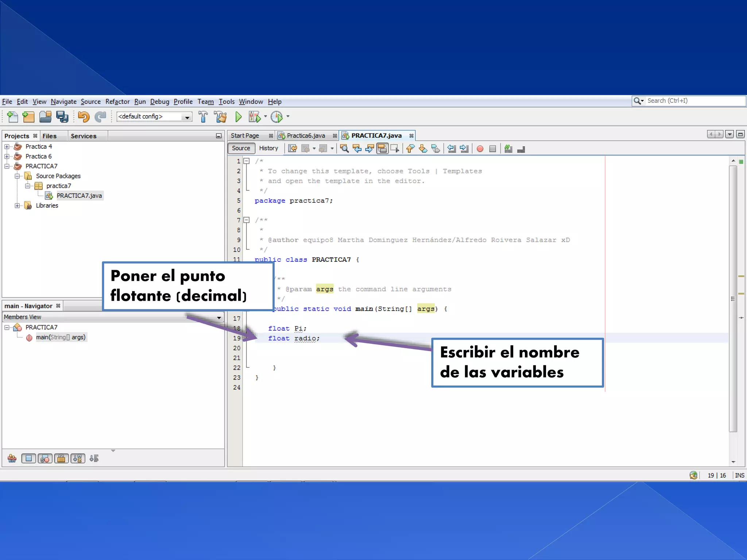Switch to the Files panel tab

point(50,136)
